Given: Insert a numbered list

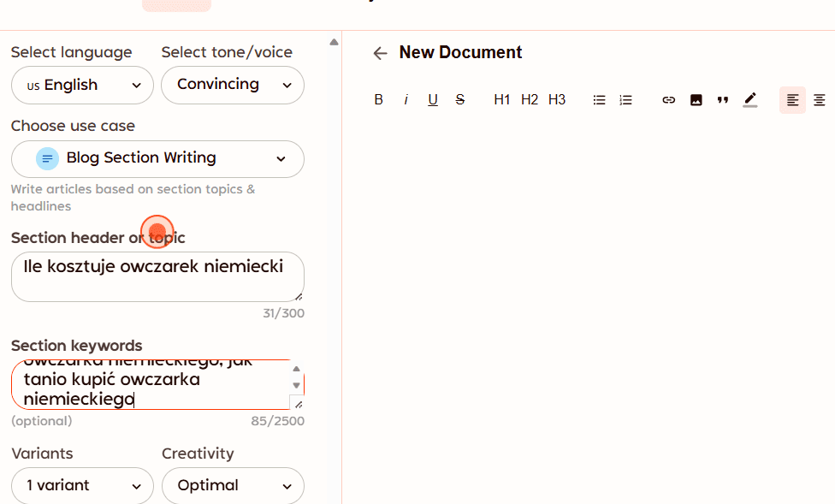Looking at the screenshot, I should pos(626,100).
